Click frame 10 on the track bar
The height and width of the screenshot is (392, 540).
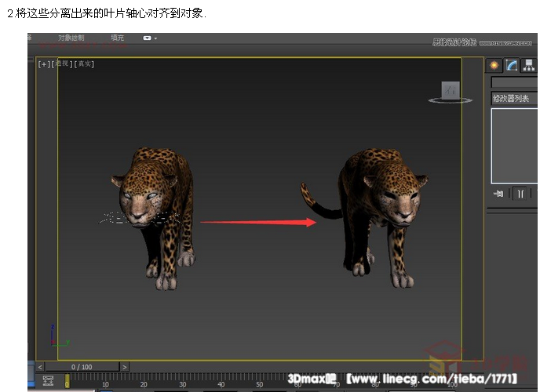(105, 384)
